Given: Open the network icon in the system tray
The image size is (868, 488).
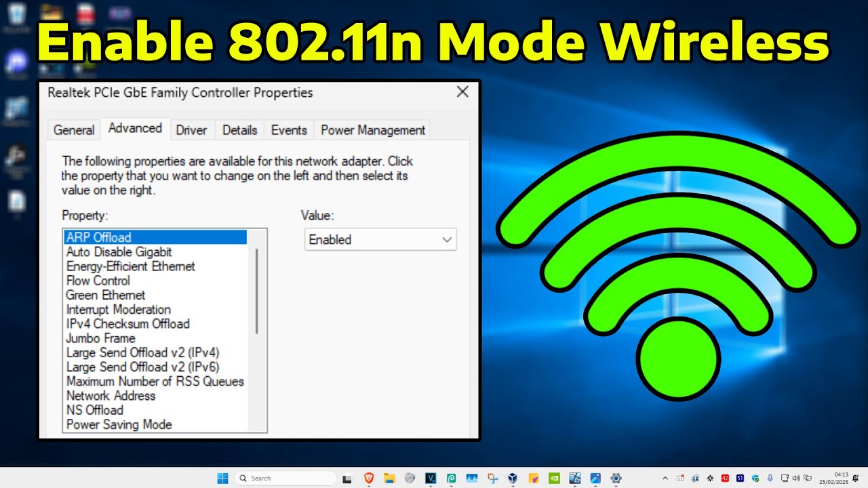Looking at the screenshot, I should [x=785, y=478].
